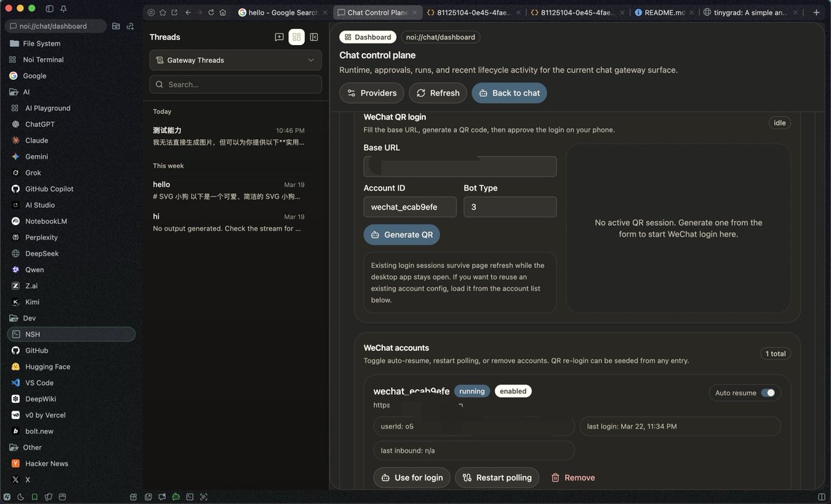Click the green robot icon in bottom bar
Image resolution: width=831 pixels, height=504 pixels.
coord(176,496)
